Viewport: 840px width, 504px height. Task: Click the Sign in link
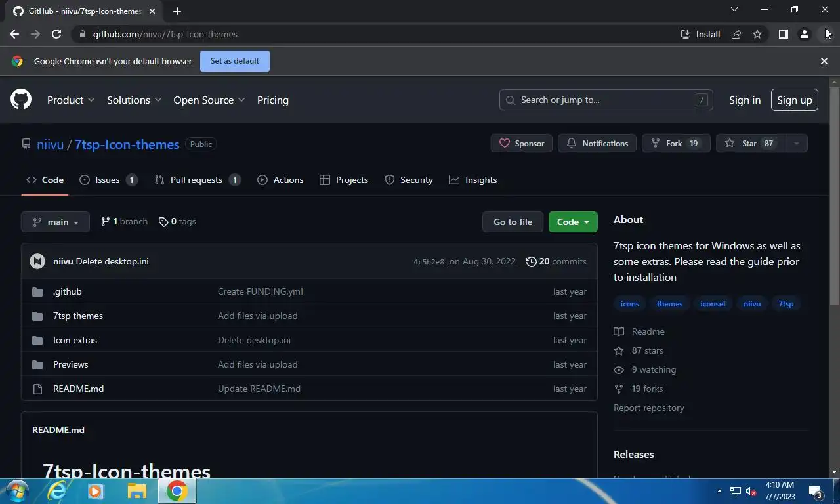coord(745,100)
